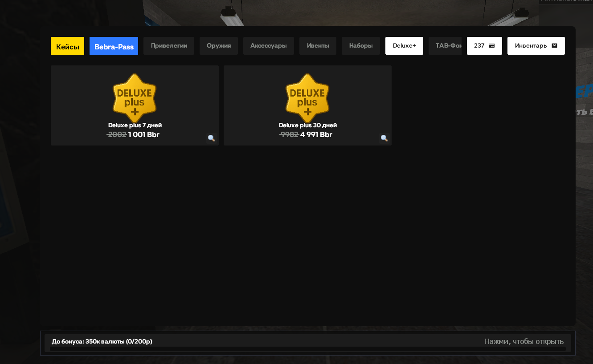The image size is (593, 364).
Task: Select the Оружия category tab
Action: tap(219, 46)
